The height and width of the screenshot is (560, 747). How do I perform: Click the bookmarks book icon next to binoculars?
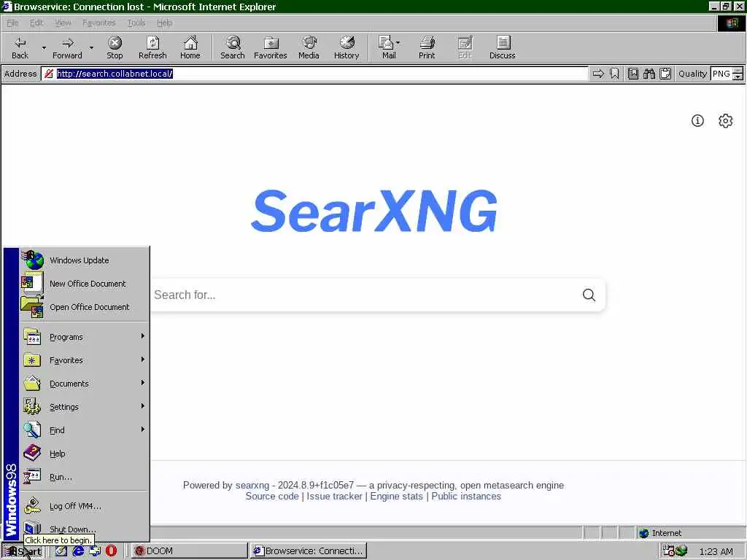(x=633, y=74)
